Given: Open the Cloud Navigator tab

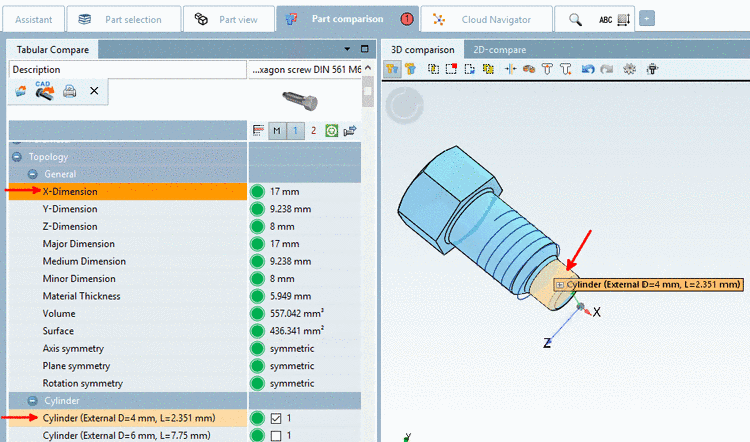Looking at the screenshot, I should pos(486,20).
